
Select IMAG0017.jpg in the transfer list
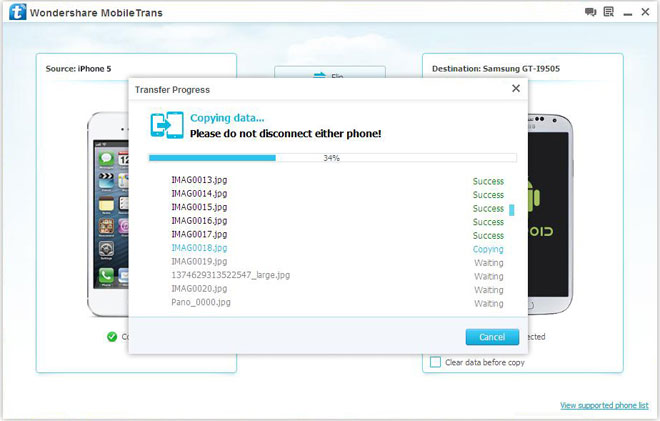(x=199, y=234)
